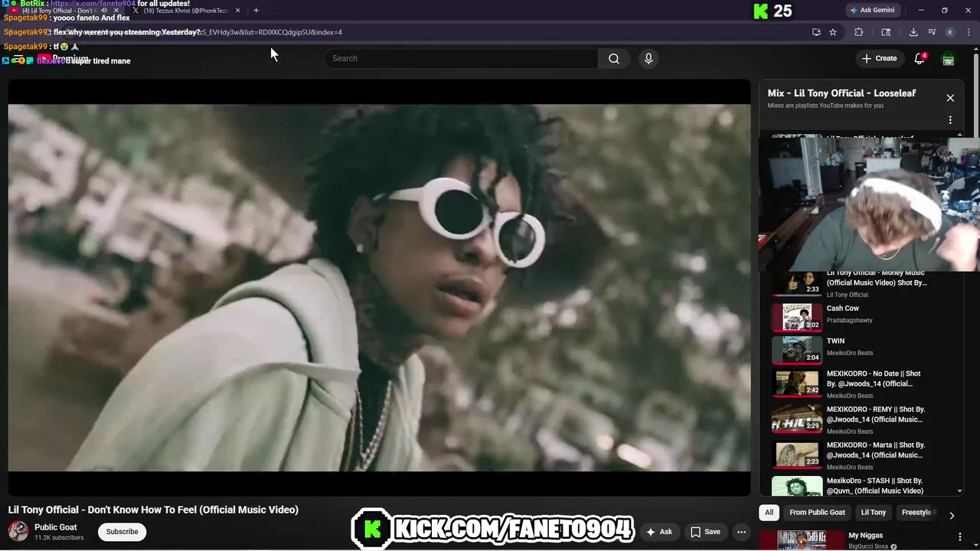Select Cash Cow by Pradabagshawty

pos(843,308)
